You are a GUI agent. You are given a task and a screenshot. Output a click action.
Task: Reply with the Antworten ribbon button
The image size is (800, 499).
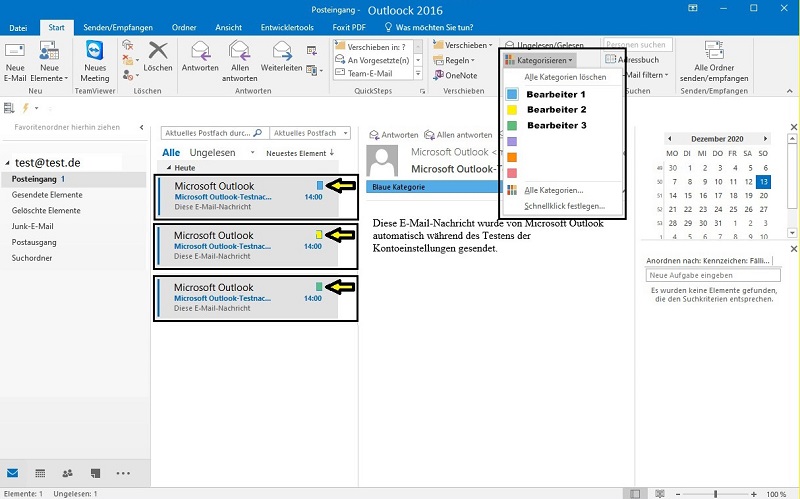(200, 57)
